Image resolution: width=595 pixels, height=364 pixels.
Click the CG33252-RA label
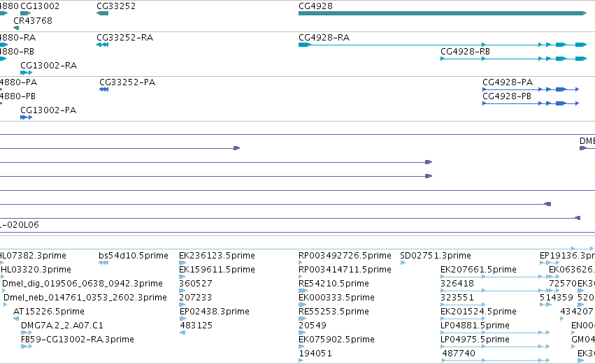point(125,38)
